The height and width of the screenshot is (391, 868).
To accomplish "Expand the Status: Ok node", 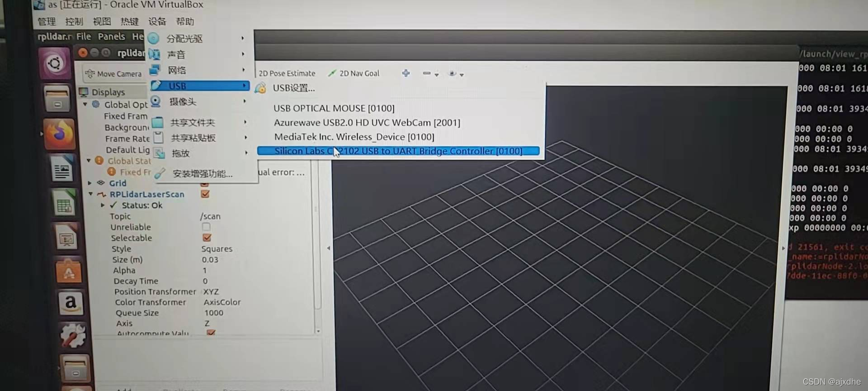I will click(103, 205).
